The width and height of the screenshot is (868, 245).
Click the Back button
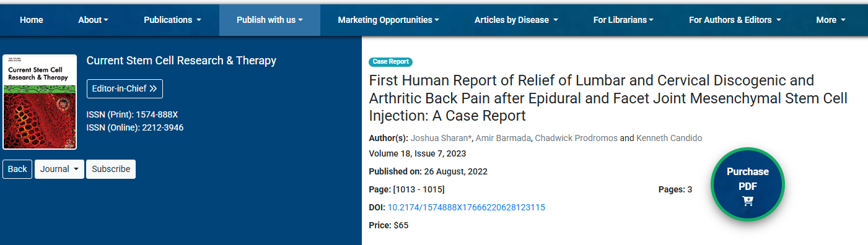coord(17,169)
